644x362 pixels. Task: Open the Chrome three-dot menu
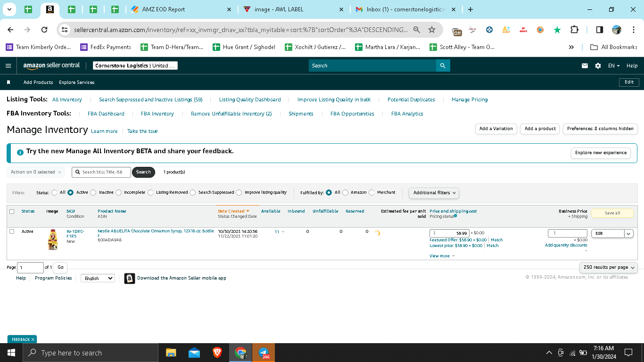pos(633,30)
